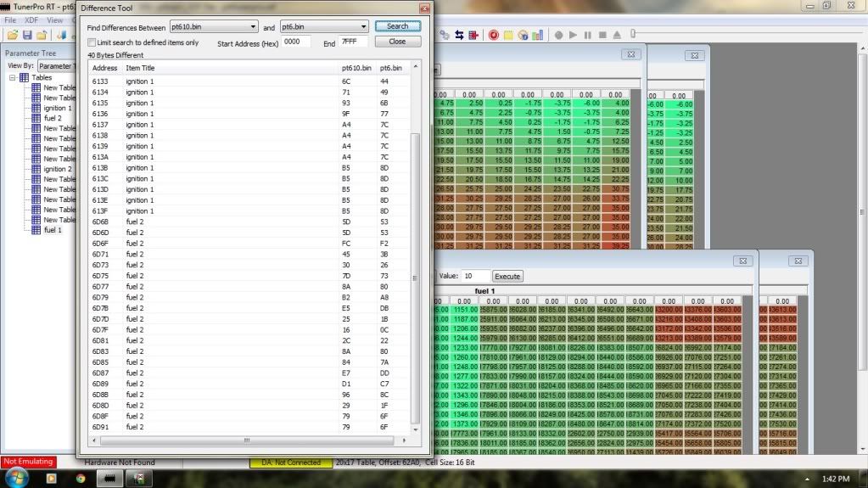Select the ignition 2 table in the tree
Image resolution: width=868 pixels, height=488 pixels.
point(58,169)
